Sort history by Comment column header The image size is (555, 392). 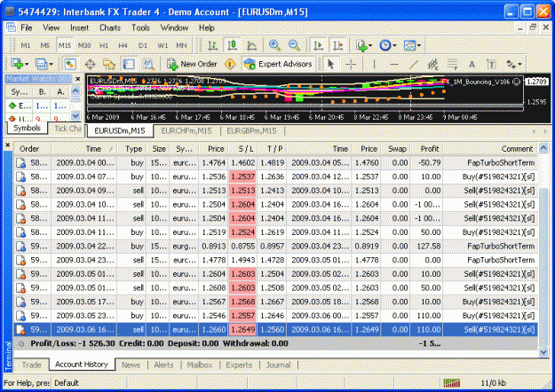point(490,149)
